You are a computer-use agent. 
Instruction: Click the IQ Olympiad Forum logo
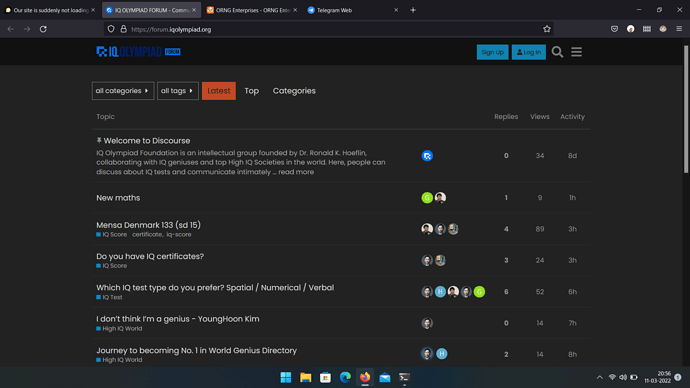click(138, 52)
